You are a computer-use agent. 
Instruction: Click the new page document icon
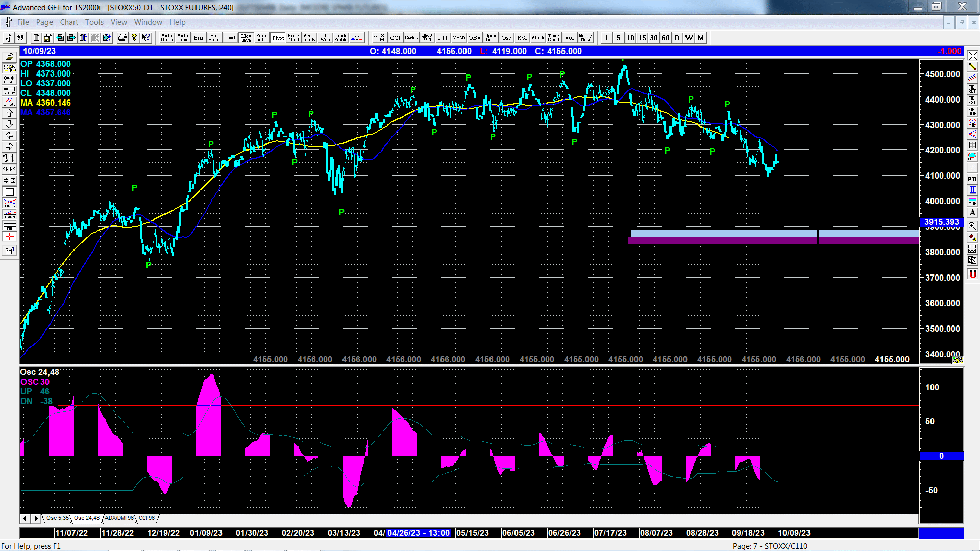click(x=36, y=38)
